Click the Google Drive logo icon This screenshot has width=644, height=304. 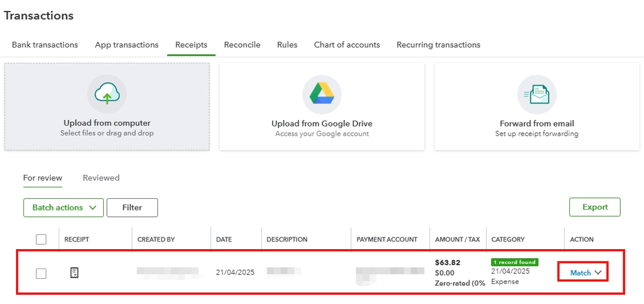(x=322, y=95)
